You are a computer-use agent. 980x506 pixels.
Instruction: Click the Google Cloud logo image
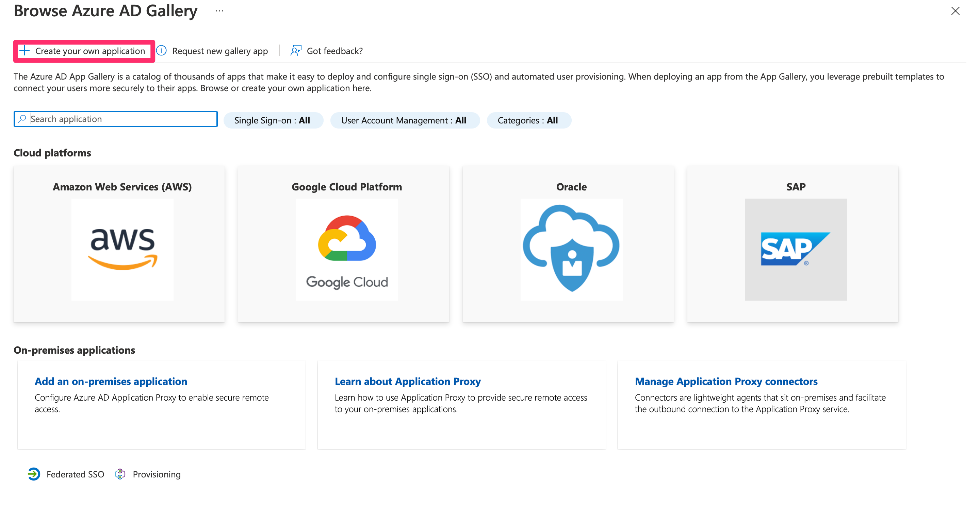[347, 249]
